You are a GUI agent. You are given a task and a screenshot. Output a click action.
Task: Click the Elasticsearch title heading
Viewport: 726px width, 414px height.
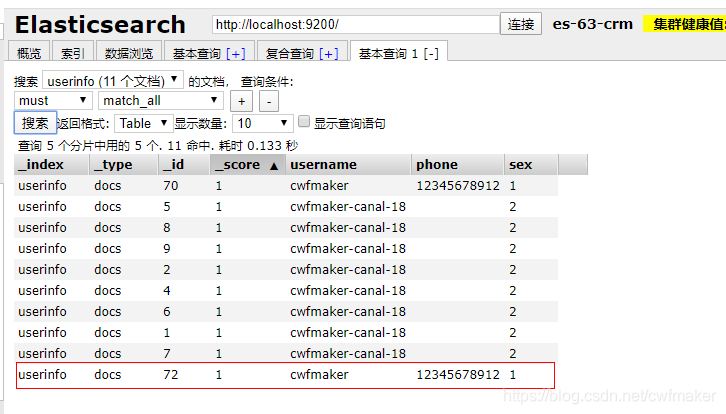(x=100, y=25)
